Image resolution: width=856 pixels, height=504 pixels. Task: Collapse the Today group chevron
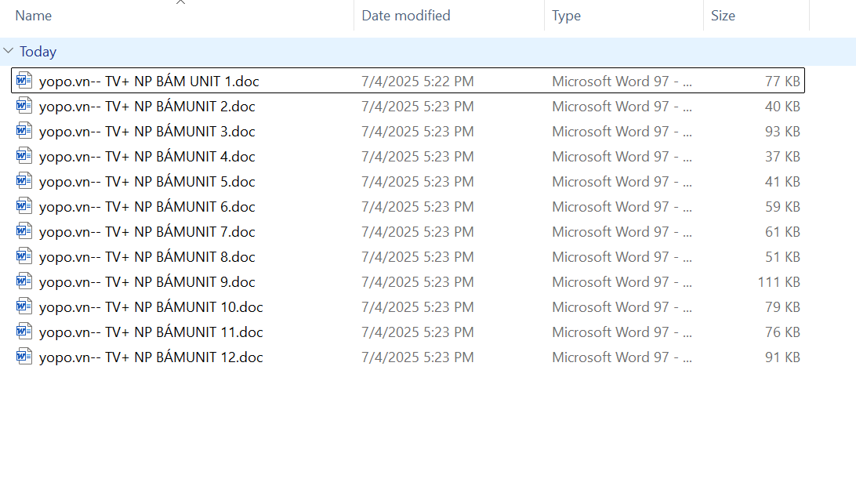(9, 51)
